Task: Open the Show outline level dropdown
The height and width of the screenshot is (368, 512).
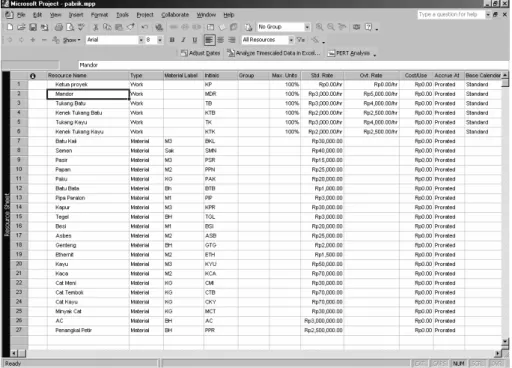Action: 72,40
